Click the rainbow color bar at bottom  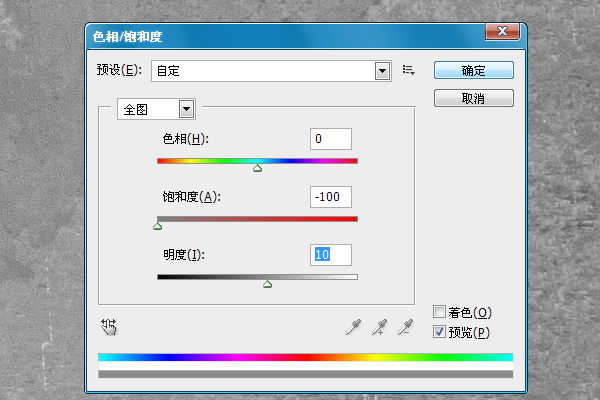[x=305, y=358]
